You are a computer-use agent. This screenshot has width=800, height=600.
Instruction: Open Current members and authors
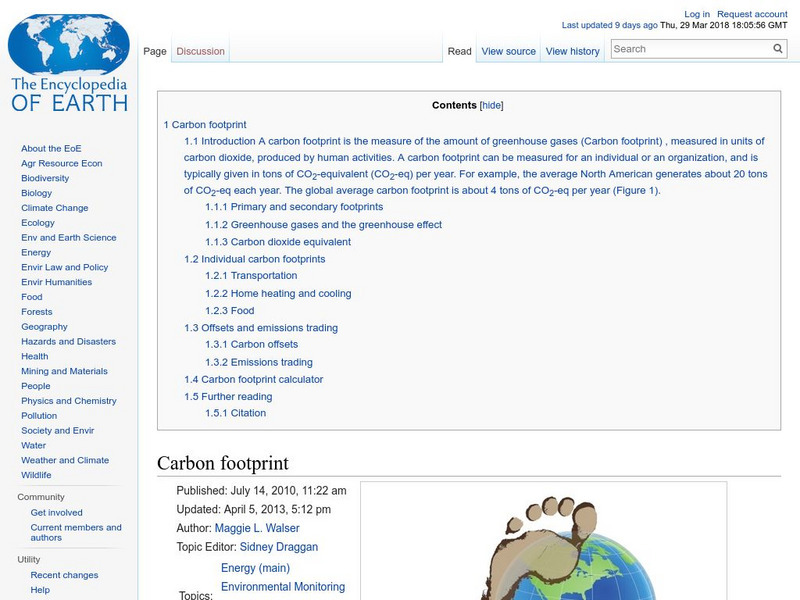pyautogui.click(x=76, y=532)
